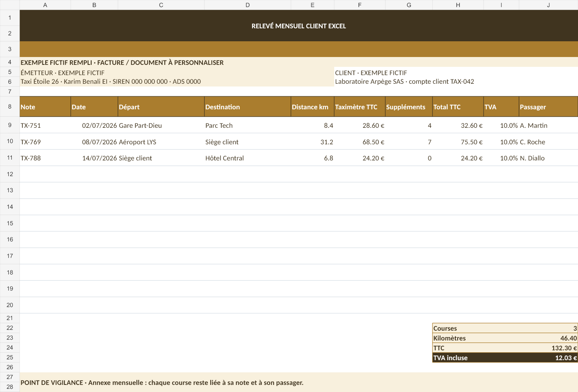
Task: Click the A. Martin passenger cell
Action: [x=549, y=125]
